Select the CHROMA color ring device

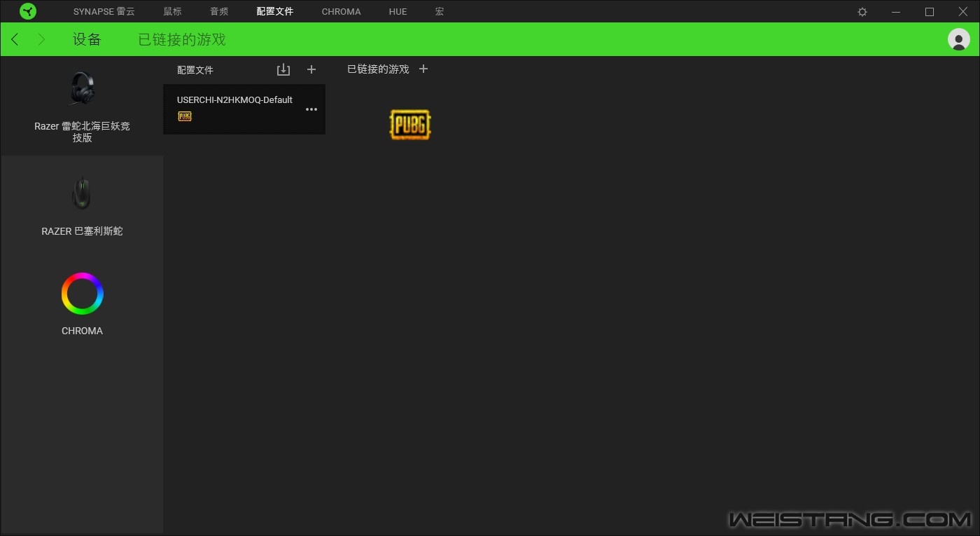(x=82, y=304)
